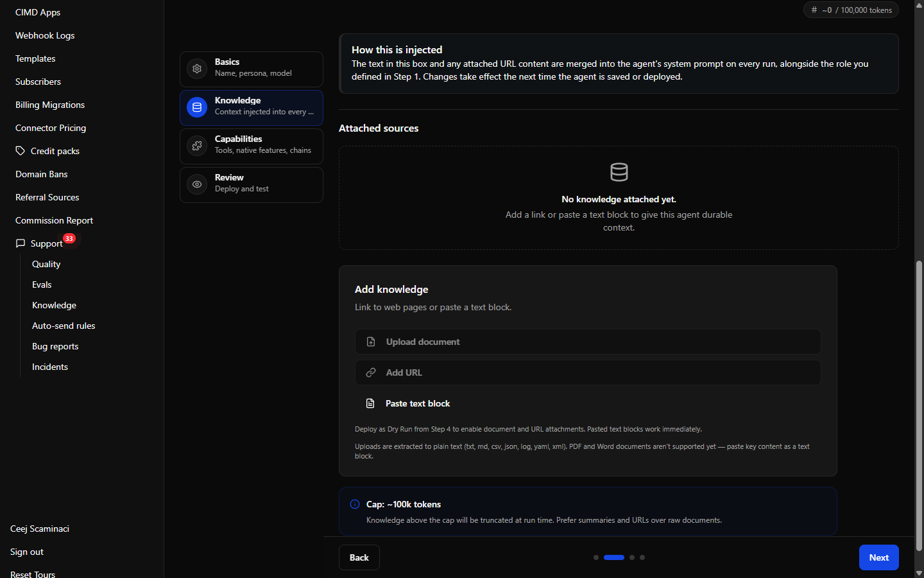Click the Upload document file icon
This screenshot has width=924, height=578.
[x=371, y=342]
